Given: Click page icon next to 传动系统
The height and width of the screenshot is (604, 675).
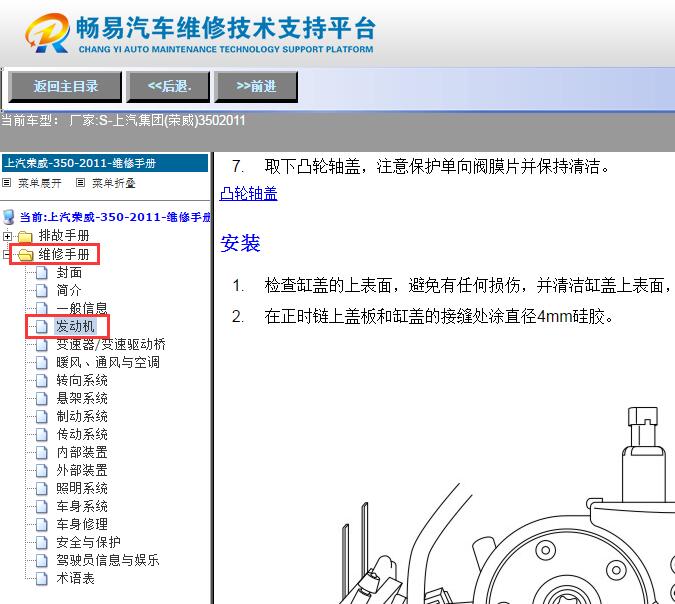Looking at the screenshot, I should [x=42, y=434].
